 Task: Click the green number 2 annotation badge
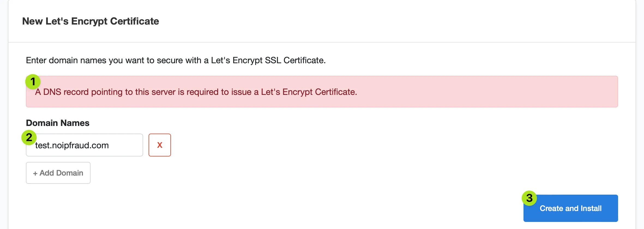tap(29, 137)
